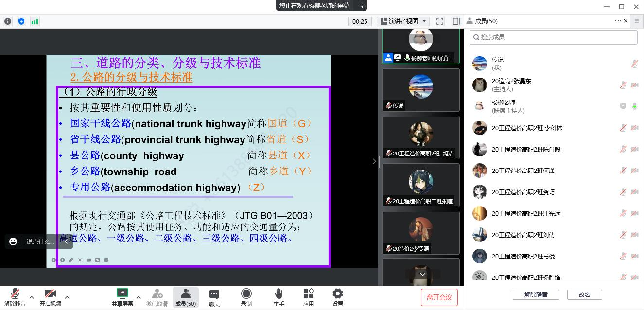Image resolution: width=644 pixels, height=310 pixels.
Task: Open the blue security shield icon
Action: (21, 21)
